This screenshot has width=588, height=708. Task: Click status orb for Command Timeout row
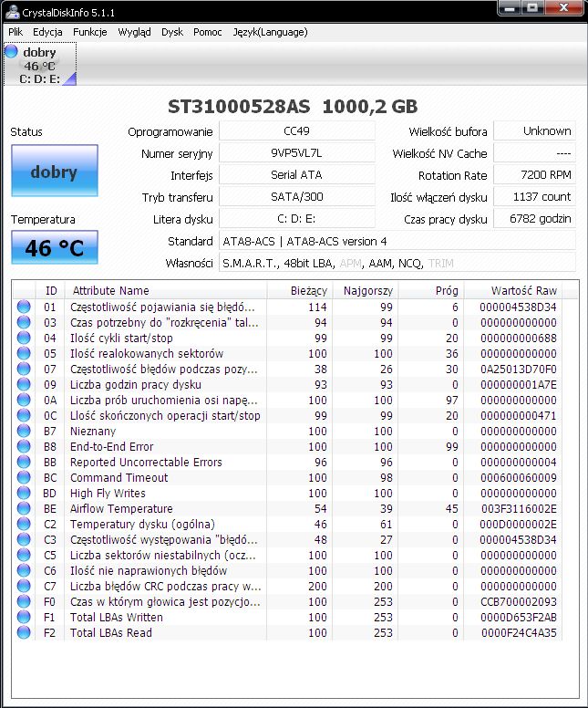[24, 478]
